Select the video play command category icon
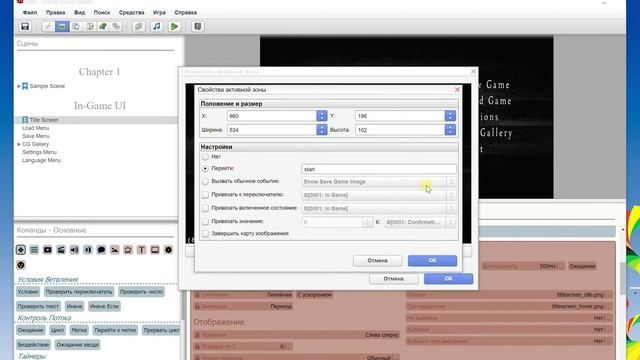Image resolution: width=640 pixels, height=360 pixels. coord(48,250)
